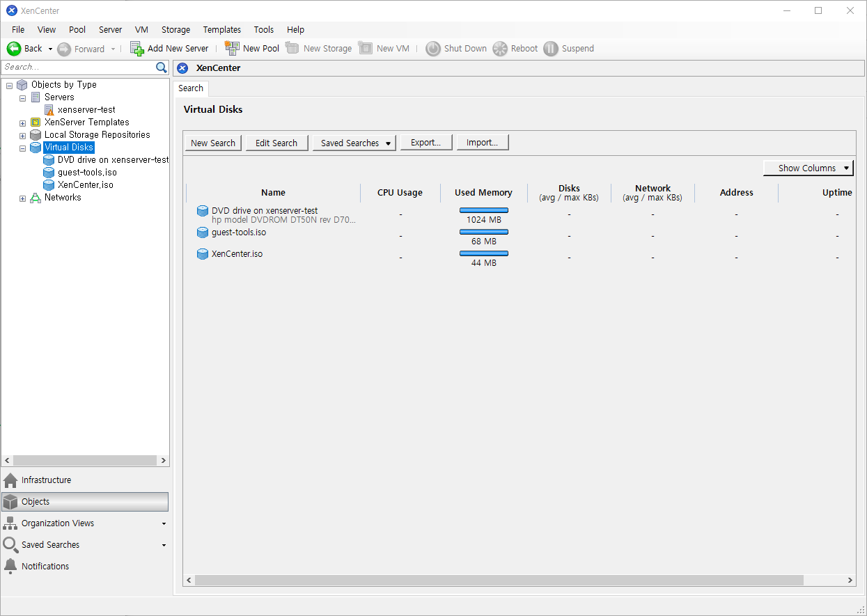Screen dimensions: 867x616
Task: Click the Export... button
Action: tap(426, 143)
